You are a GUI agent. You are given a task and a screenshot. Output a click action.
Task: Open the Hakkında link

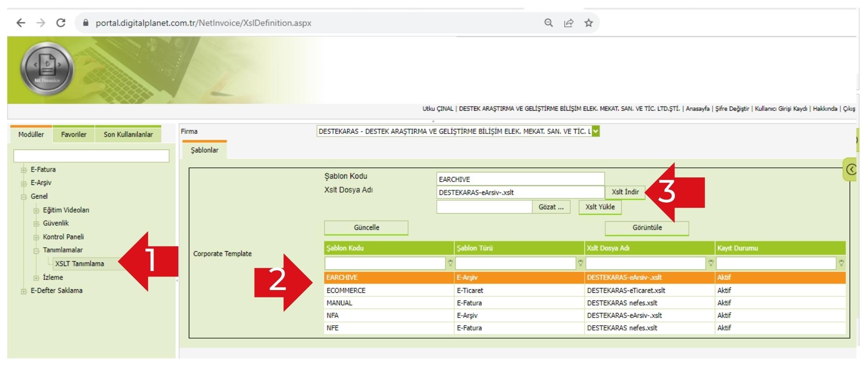(x=825, y=109)
